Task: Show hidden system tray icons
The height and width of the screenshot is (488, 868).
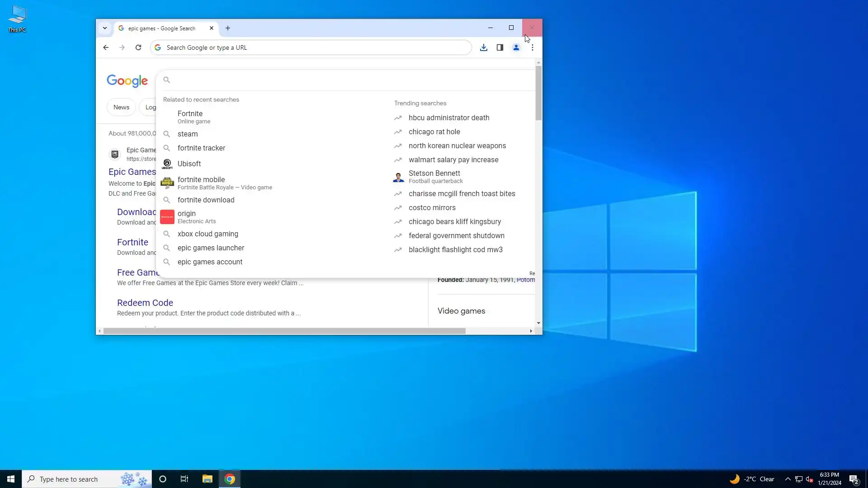Action: tap(788, 479)
